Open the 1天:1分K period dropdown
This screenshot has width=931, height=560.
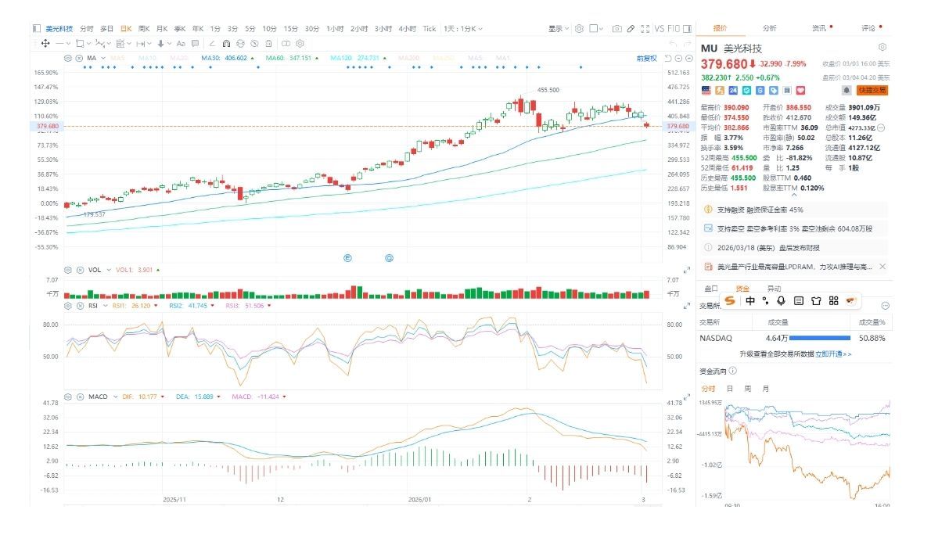pos(463,29)
